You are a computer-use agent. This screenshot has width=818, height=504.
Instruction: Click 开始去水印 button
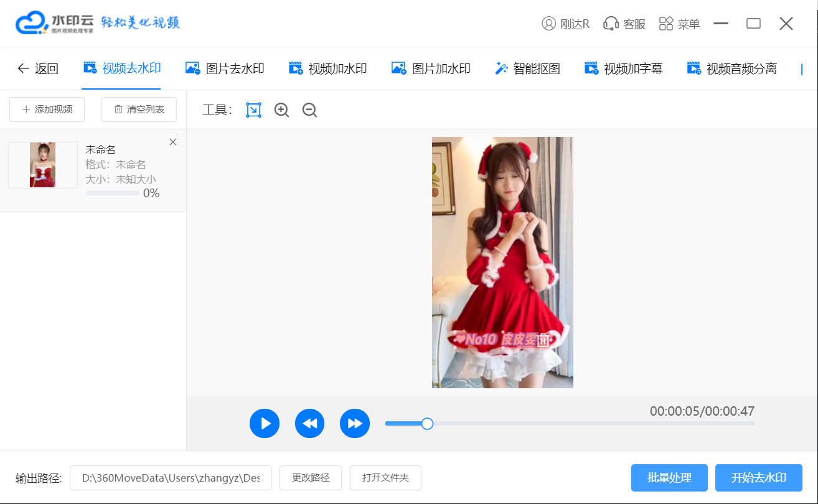click(758, 478)
